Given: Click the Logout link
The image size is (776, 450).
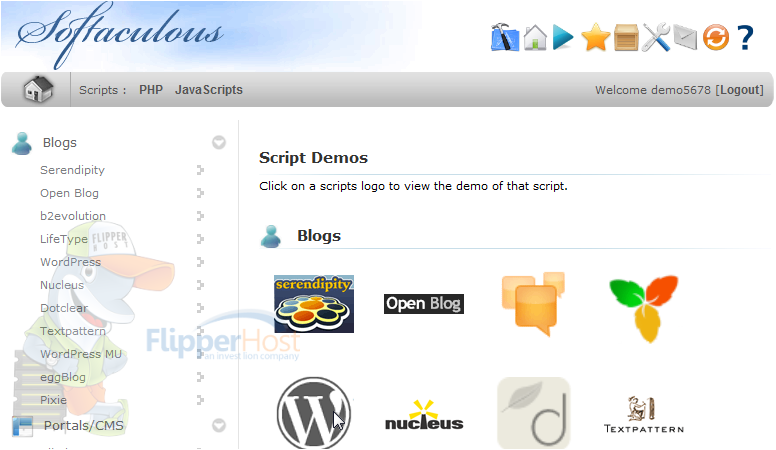Looking at the screenshot, I should click(x=739, y=90).
